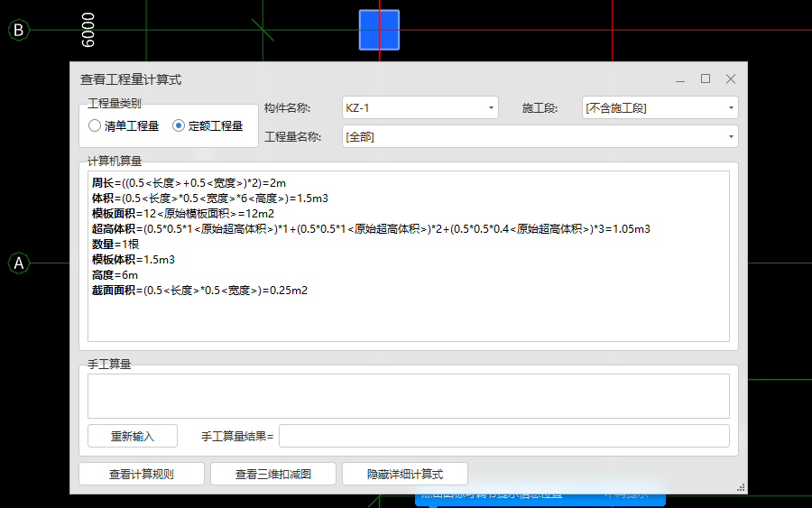Click the 体积 formula line
The image size is (812, 508).
209,199
